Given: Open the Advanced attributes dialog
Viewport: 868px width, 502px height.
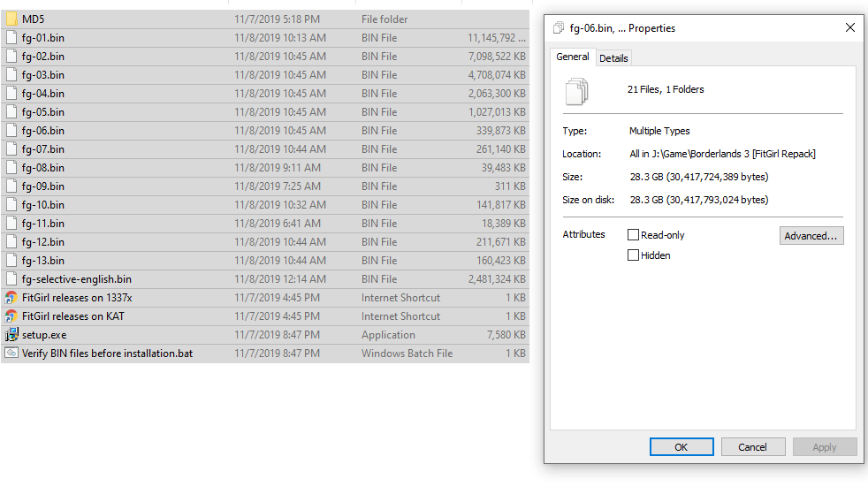Looking at the screenshot, I should tap(811, 236).
